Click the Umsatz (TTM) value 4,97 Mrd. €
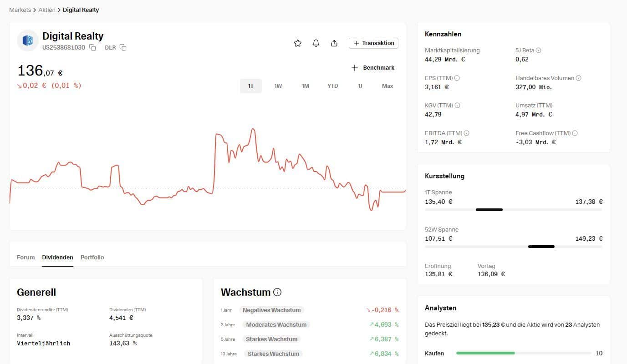Viewport: 627px width, 364px height. point(534,115)
